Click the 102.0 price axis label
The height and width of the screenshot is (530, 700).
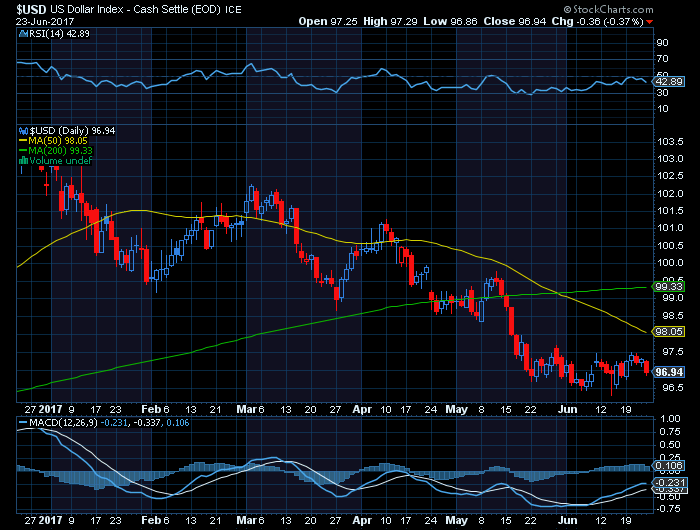click(x=670, y=194)
